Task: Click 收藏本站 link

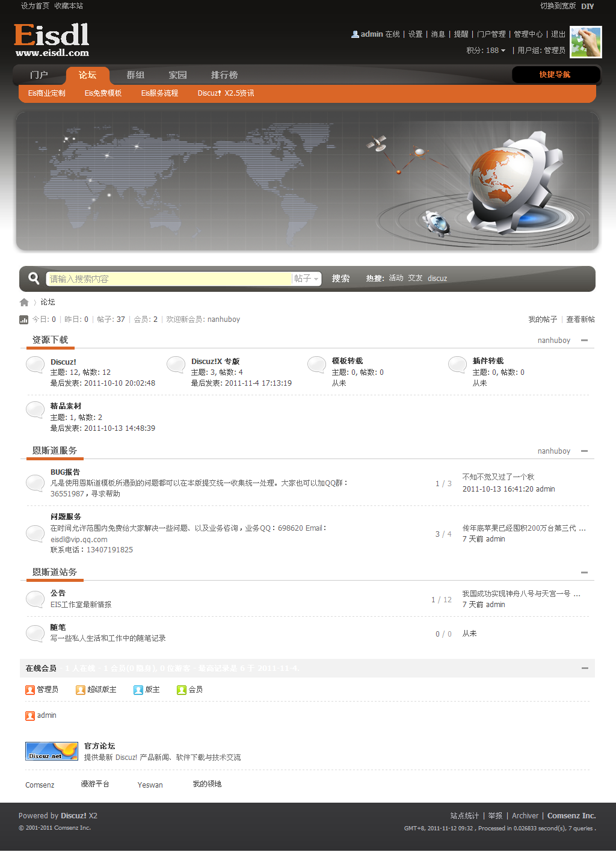Action: pyautogui.click(x=69, y=6)
